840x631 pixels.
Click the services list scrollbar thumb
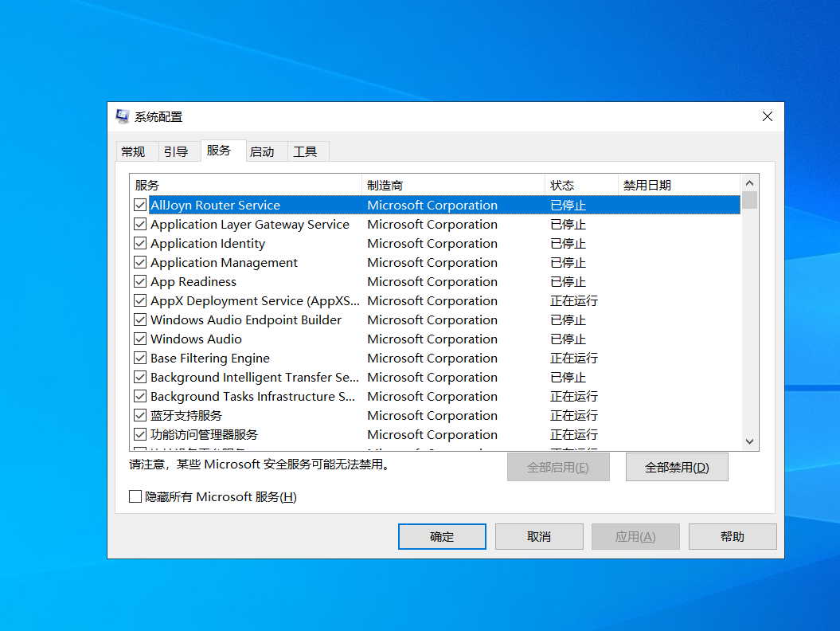[749, 200]
